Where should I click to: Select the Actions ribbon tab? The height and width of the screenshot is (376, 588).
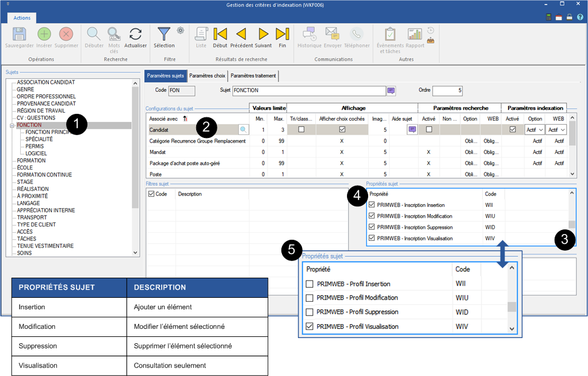[22, 18]
